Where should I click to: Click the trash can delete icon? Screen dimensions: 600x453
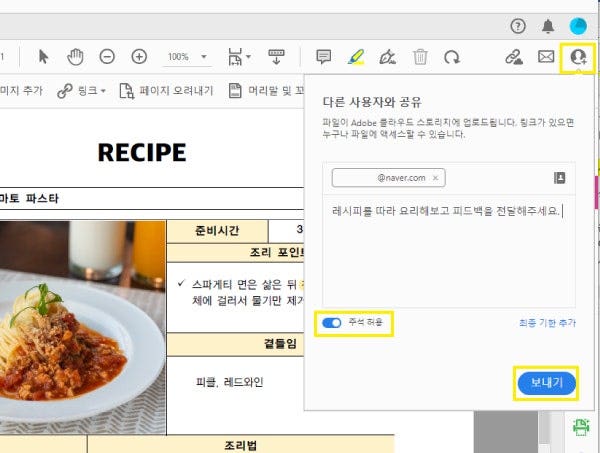point(420,57)
